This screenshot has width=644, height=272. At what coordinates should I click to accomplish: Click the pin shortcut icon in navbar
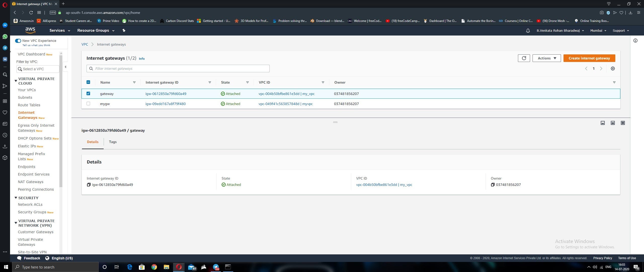124,30
